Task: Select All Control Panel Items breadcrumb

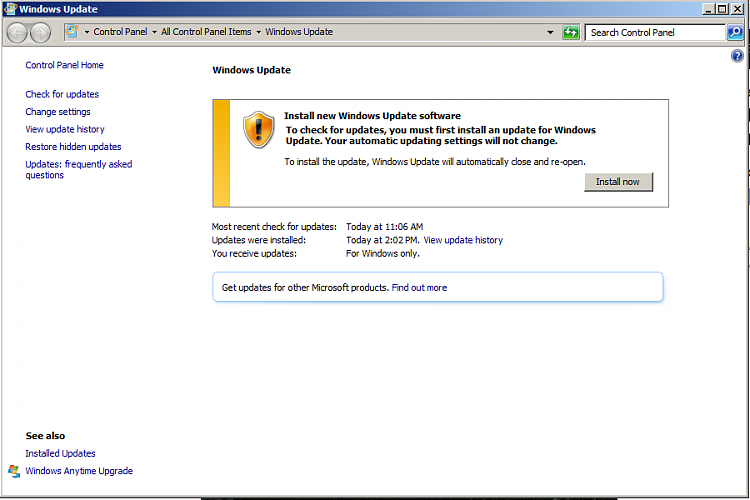Action: (206, 32)
